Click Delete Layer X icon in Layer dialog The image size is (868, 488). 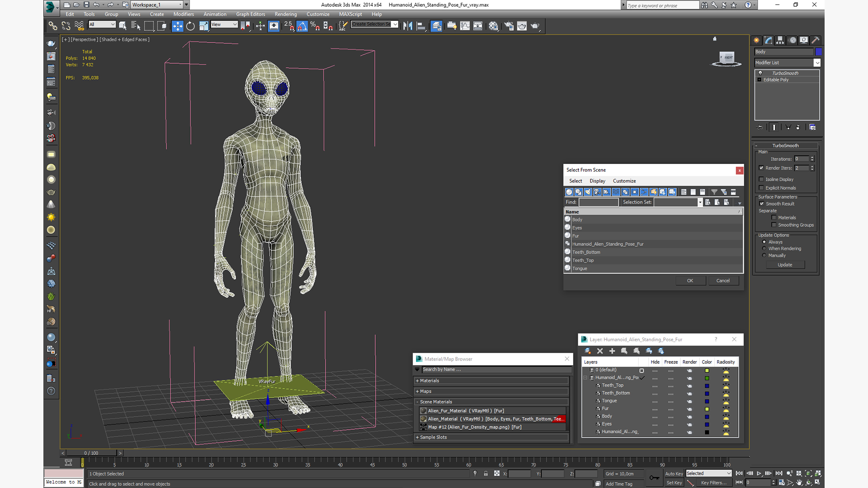[x=600, y=351]
